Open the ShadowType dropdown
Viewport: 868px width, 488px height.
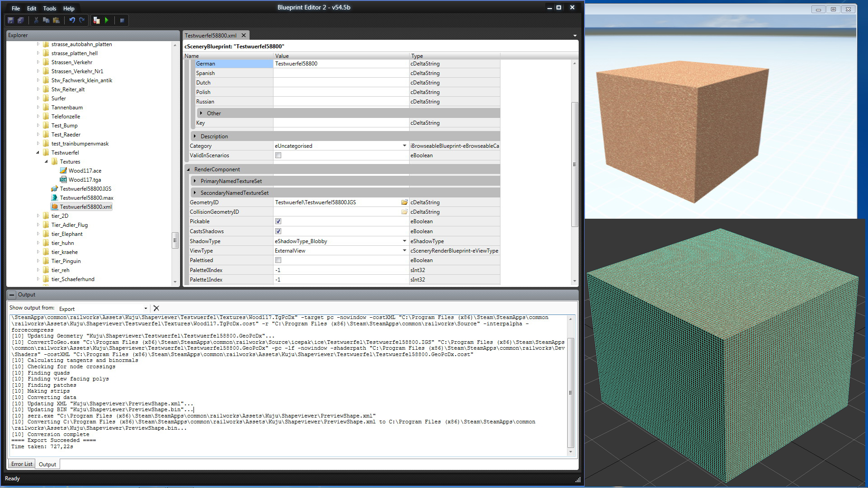pos(404,241)
